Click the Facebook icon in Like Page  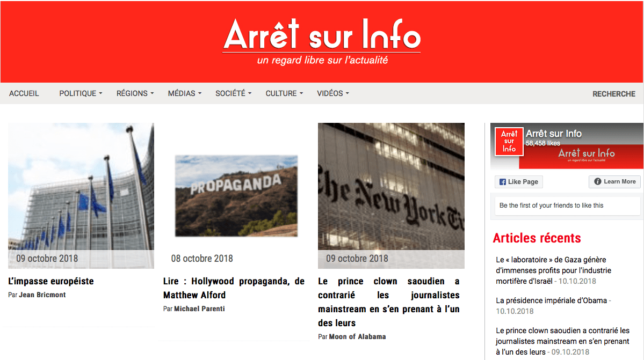point(503,182)
